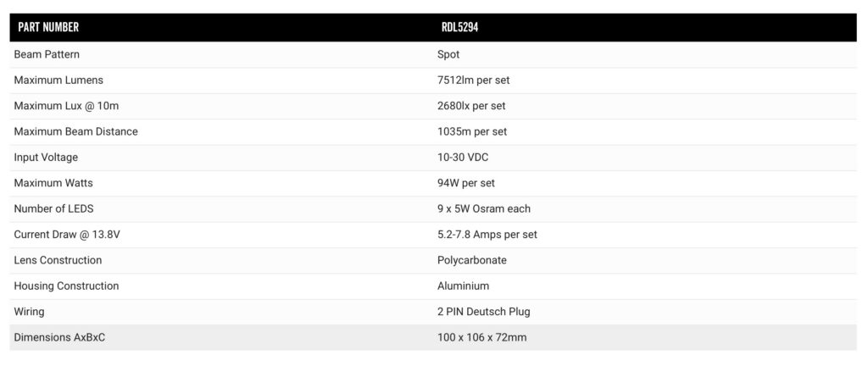The width and height of the screenshot is (868, 366).
Task: Click the Maximum Lumens label
Action: tap(58, 80)
